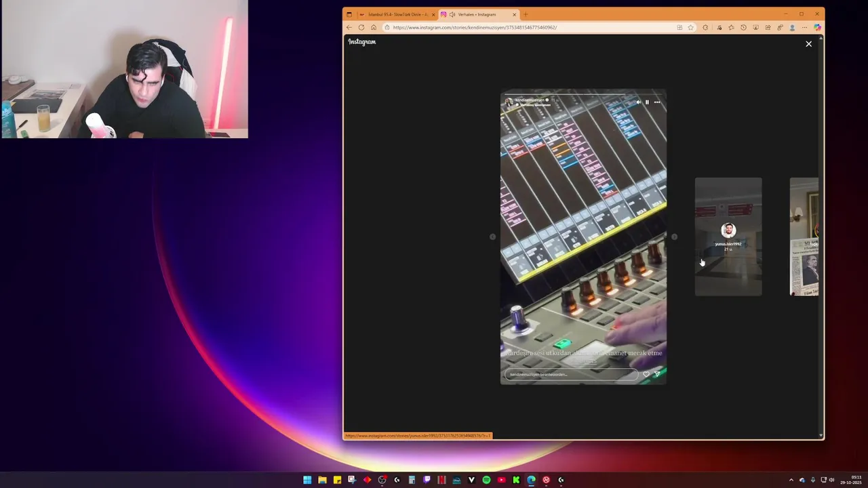This screenshot has height=488, width=868.
Task: Click the browser window vertical scrollbar
Action: tap(821, 237)
